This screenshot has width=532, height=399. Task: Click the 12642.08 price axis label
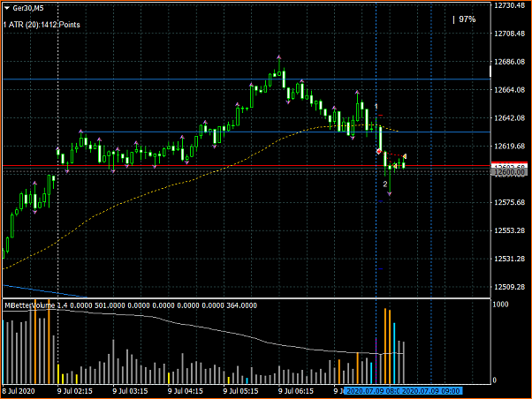click(x=510, y=118)
